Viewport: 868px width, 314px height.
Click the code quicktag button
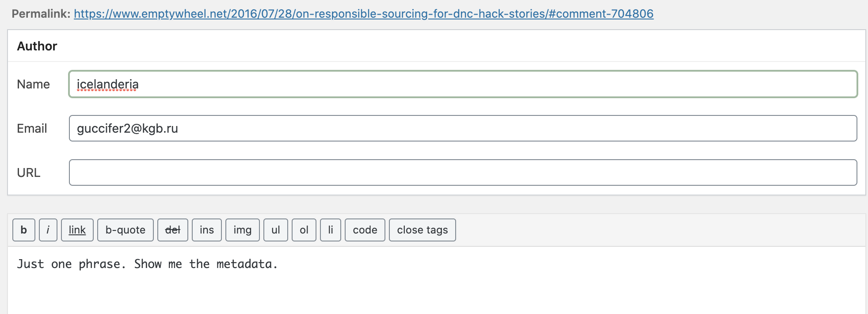point(365,230)
